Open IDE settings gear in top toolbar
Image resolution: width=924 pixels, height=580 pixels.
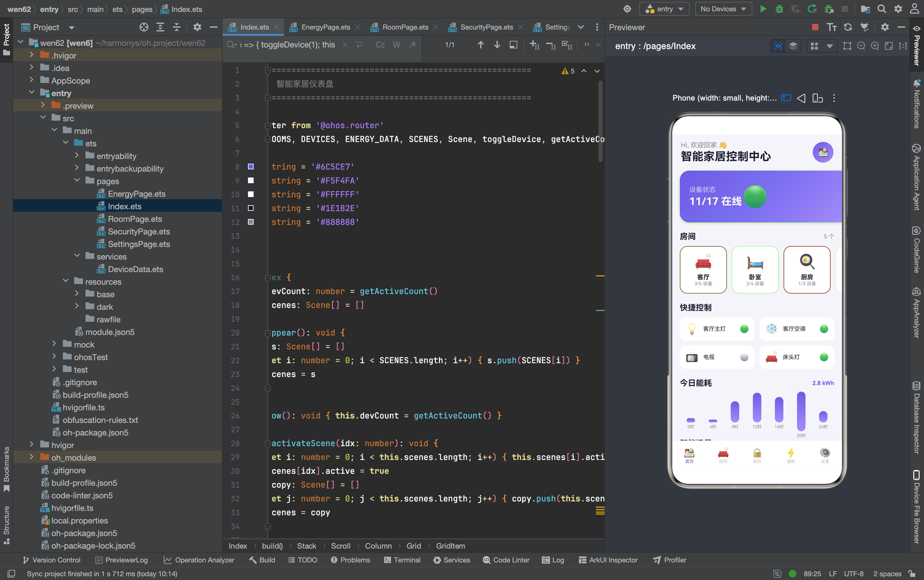[898, 9]
